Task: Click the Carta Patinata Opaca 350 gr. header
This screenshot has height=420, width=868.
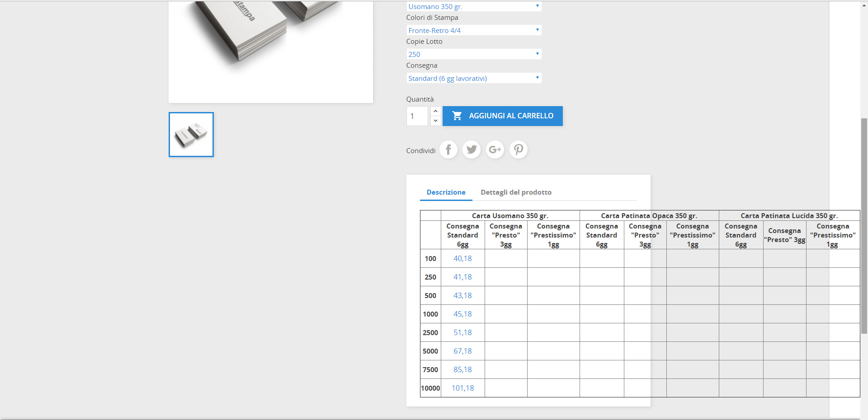Action: pyautogui.click(x=649, y=216)
